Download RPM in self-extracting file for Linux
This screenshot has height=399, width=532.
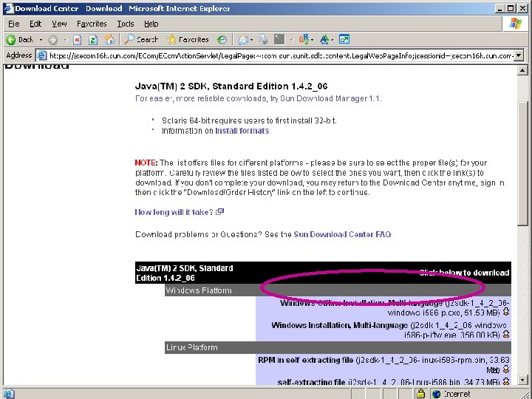(x=305, y=360)
